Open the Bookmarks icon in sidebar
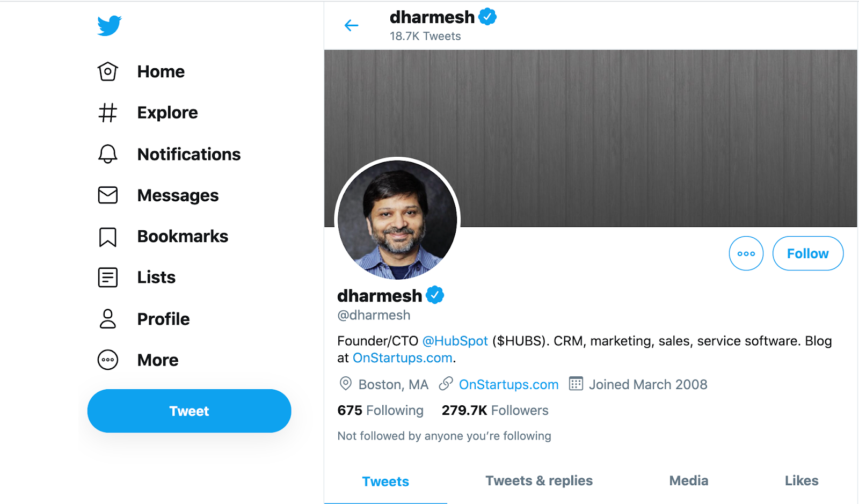Screen dimensions: 859x504 [108, 237]
